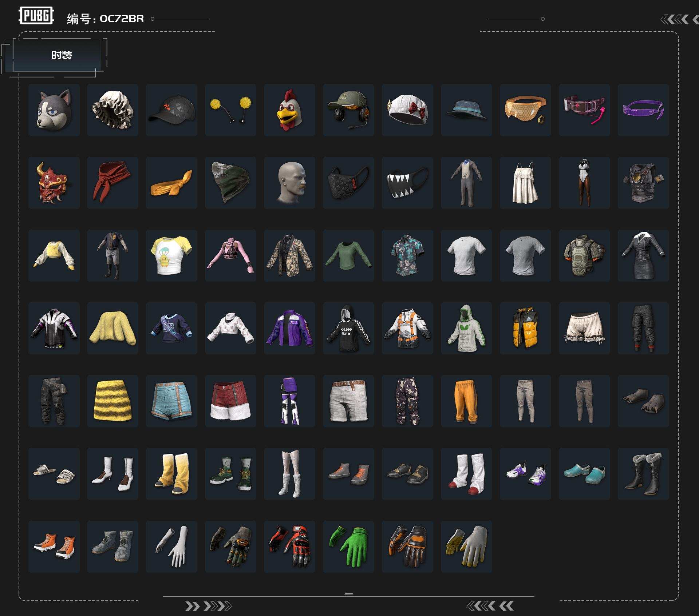Pick the yellow parachute chick t-shirt
Screen dimensions: 699x616
tap(171, 255)
